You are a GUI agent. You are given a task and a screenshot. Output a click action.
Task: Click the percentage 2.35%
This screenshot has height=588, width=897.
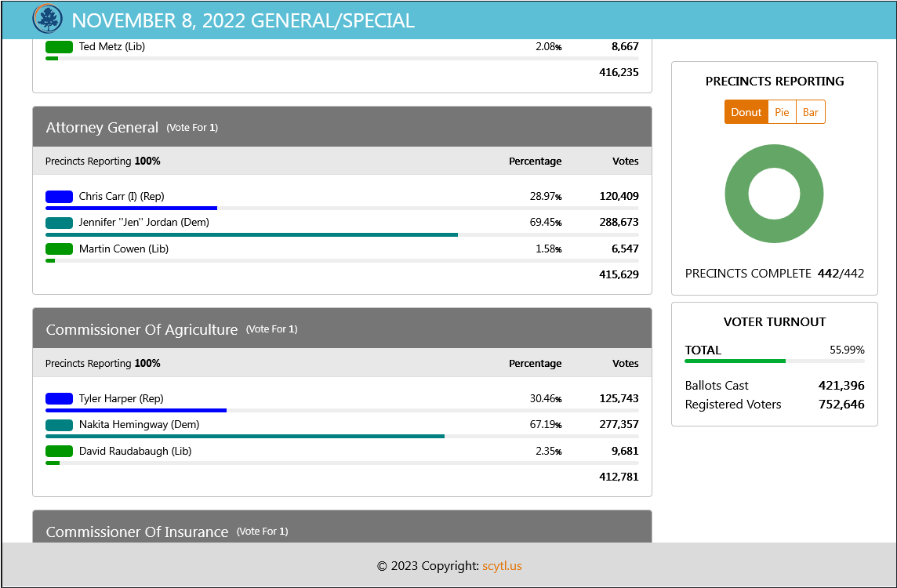[x=549, y=452]
